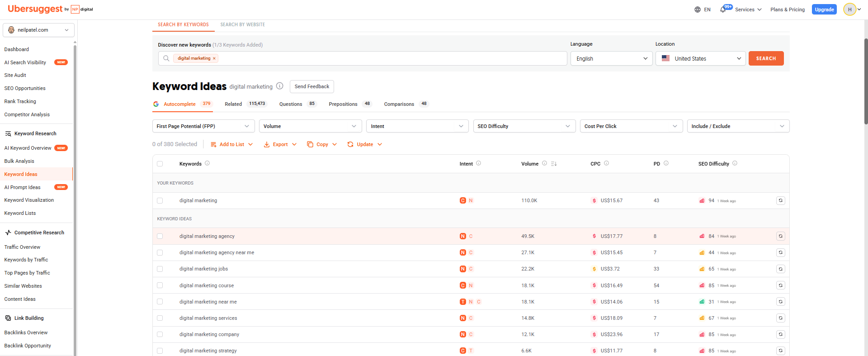Switch to Search by Website tab
The width and height of the screenshot is (868, 356).
[243, 24]
